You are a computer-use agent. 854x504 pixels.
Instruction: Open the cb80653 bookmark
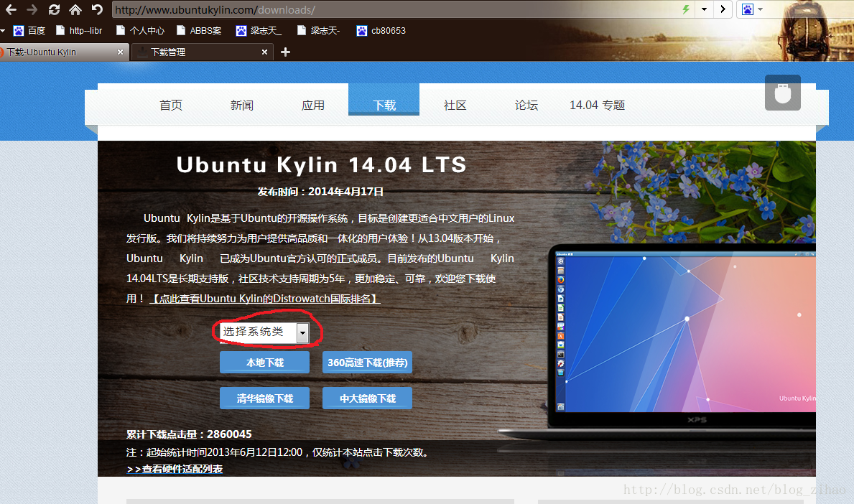381,30
